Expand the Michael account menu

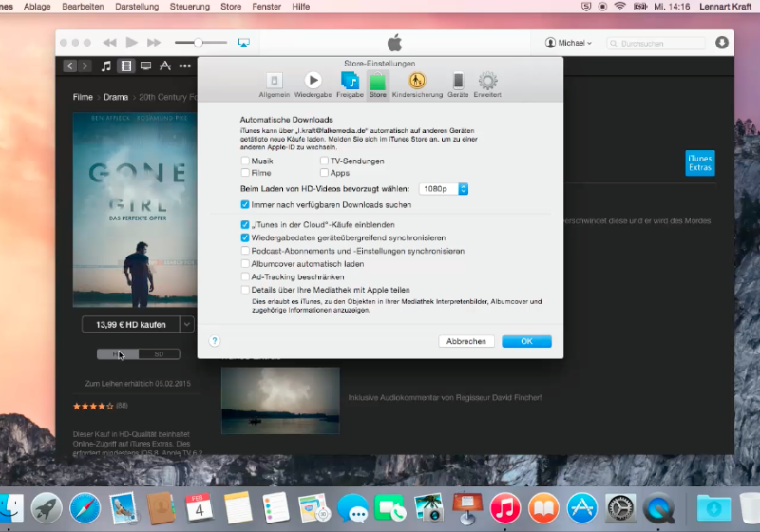coord(568,43)
